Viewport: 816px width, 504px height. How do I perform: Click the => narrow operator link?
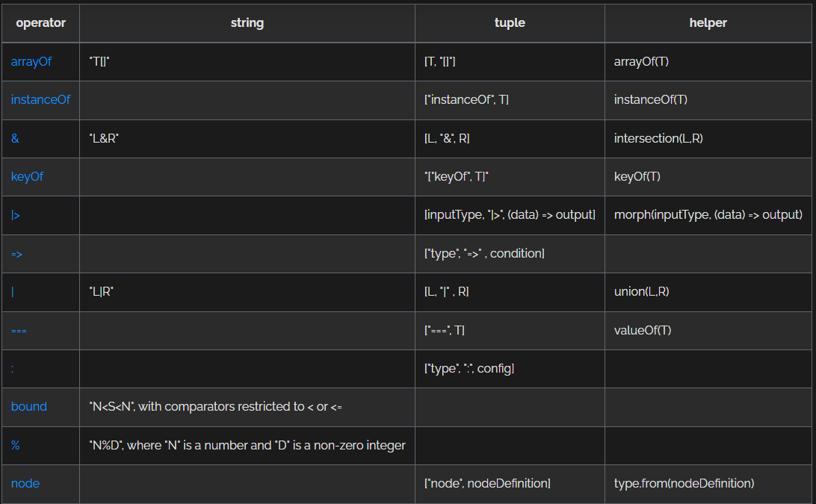(x=16, y=254)
